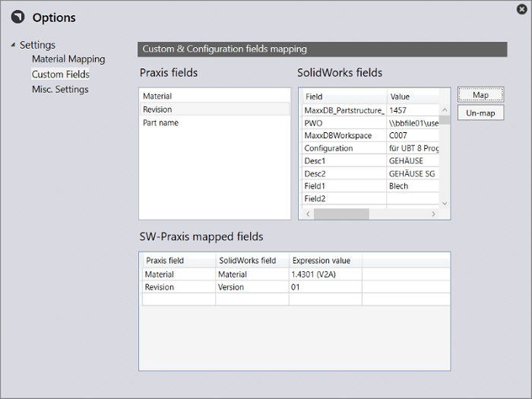Close the Options dialog
This screenshot has width=532, height=399.
[x=522, y=9]
